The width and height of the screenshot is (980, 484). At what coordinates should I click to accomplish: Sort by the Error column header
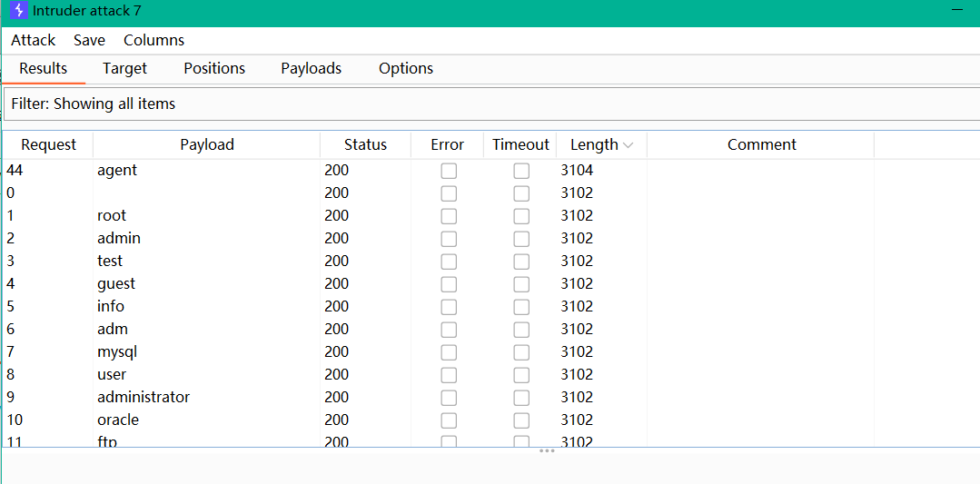[448, 145]
